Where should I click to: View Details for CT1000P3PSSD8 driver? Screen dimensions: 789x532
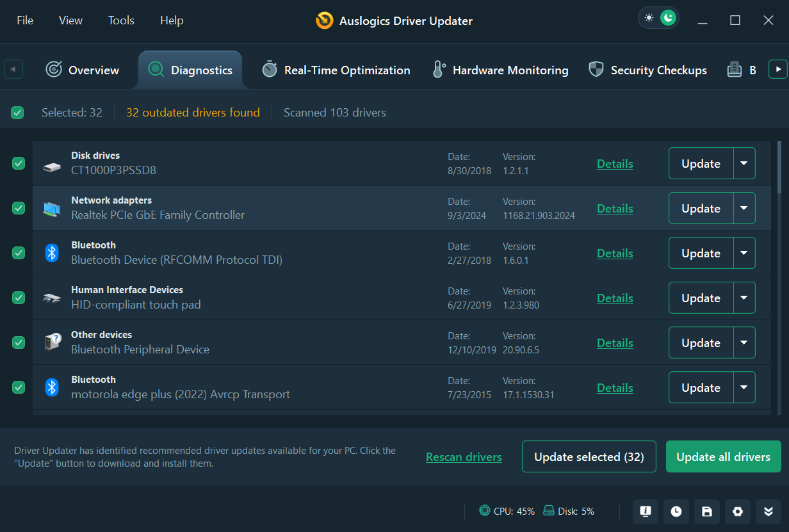pyautogui.click(x=615, y=164)
